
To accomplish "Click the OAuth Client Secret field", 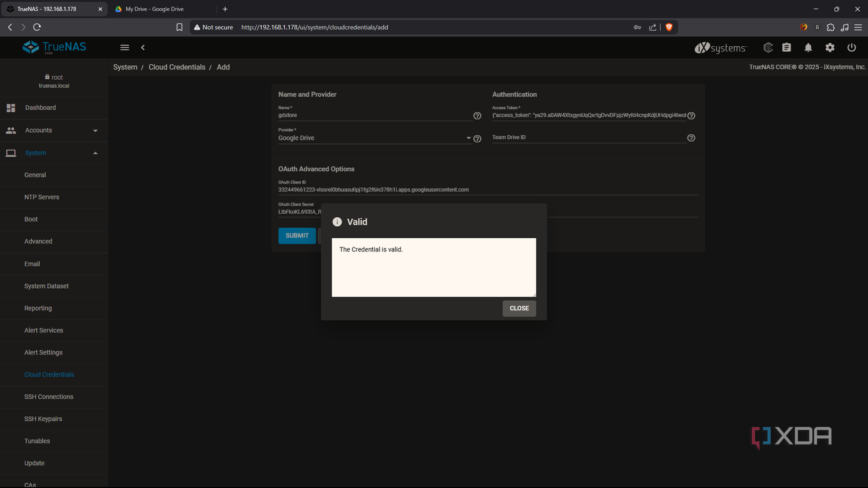I will point(488,212).
